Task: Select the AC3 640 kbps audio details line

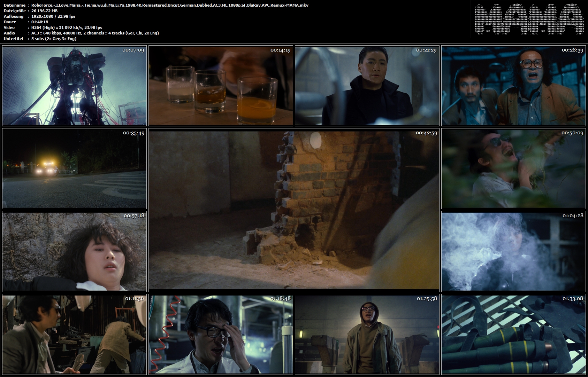Action: 95,33
